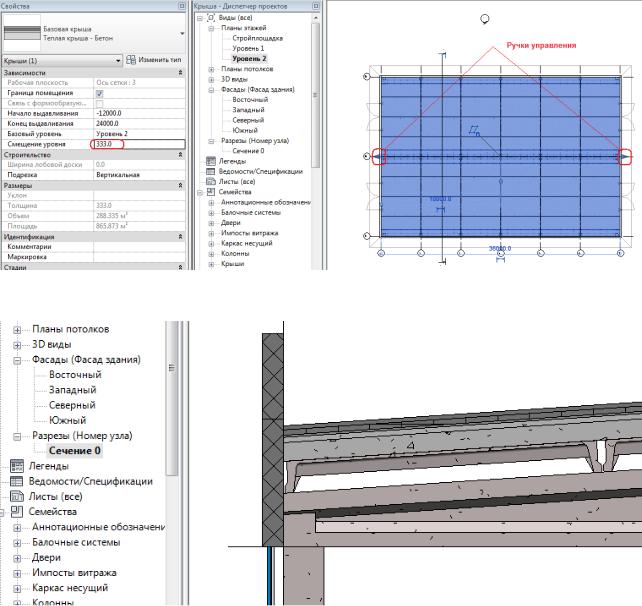Expand Планы потолков in enlarged lower browser

point(17,330)
